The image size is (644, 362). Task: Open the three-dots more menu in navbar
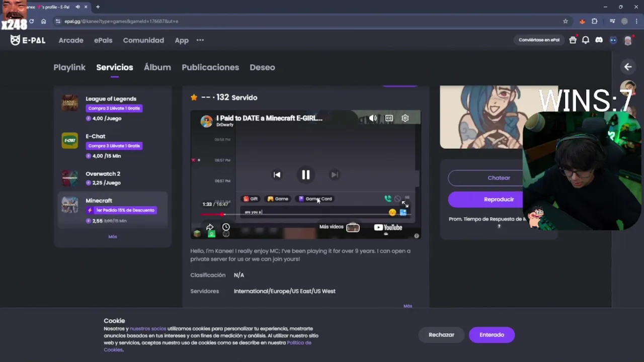click(200, 40)
